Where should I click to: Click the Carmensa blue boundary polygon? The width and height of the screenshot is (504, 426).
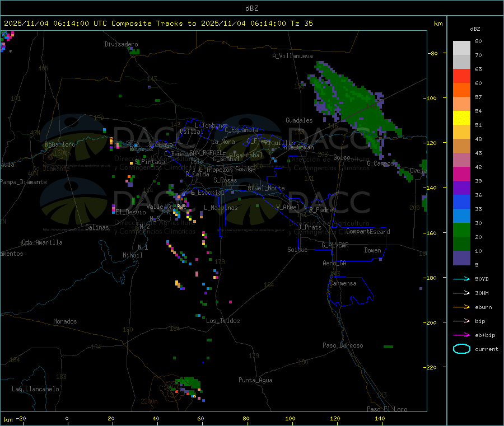(351, 292)
